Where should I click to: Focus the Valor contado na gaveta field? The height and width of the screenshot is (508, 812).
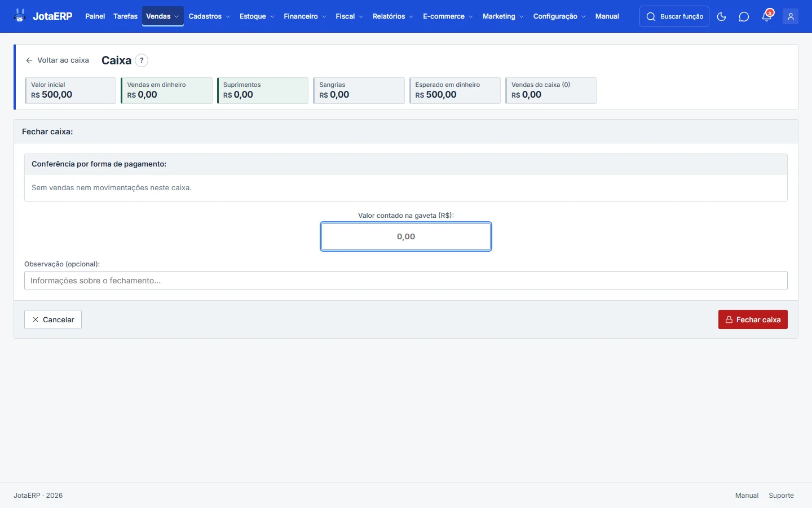tap(406, 237)
